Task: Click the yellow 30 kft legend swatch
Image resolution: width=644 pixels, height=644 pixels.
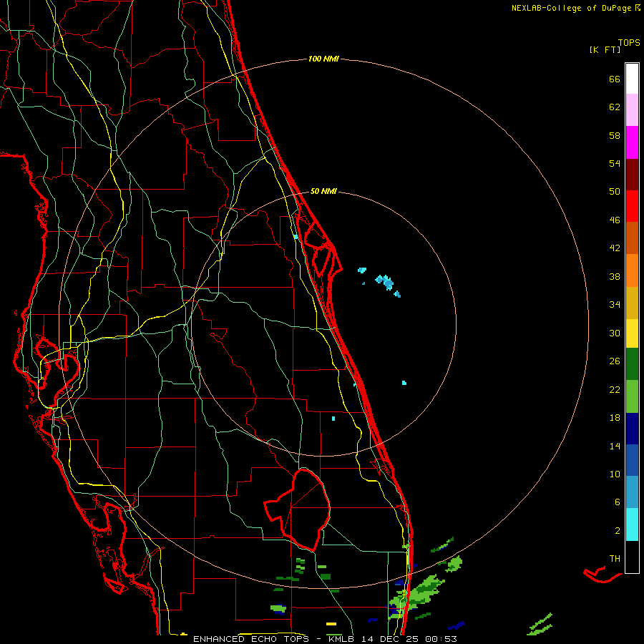Action: point(632,333)
